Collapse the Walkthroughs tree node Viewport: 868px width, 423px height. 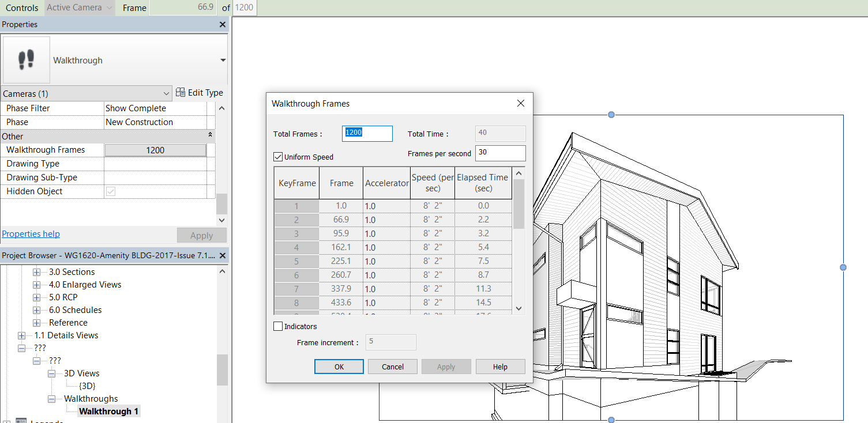click(52, 399)
